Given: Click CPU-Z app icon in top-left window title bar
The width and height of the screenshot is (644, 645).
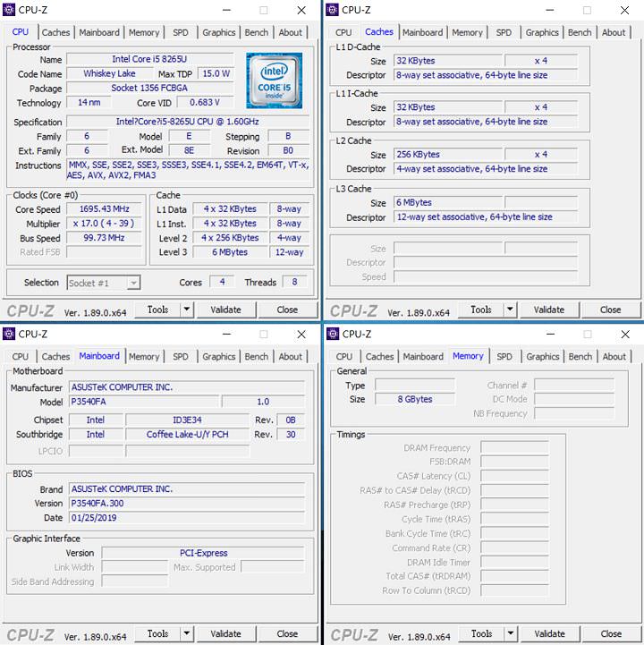Looking at the screenshot, I should point(9,10).
